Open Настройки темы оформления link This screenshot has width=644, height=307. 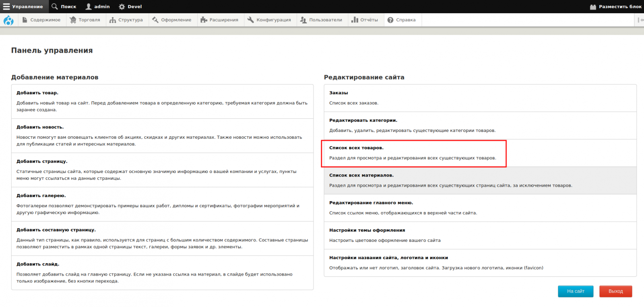click(x=367, y=230)
